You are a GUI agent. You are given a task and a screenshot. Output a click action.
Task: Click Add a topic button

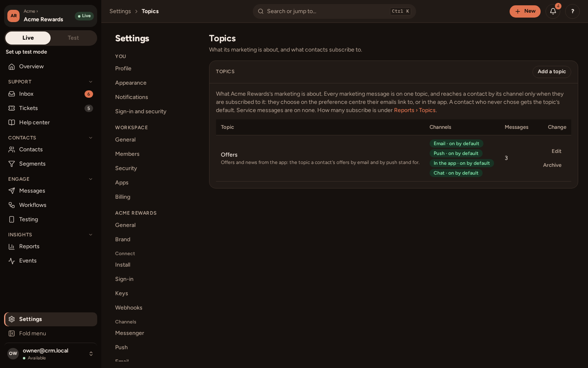coord(552,72)
